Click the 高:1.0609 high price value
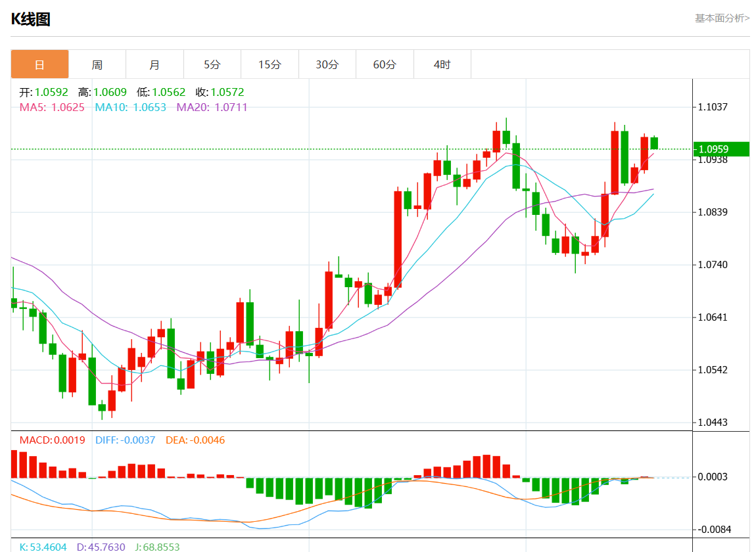The height and width of the screenshot is (552, 756). point(102,92)
